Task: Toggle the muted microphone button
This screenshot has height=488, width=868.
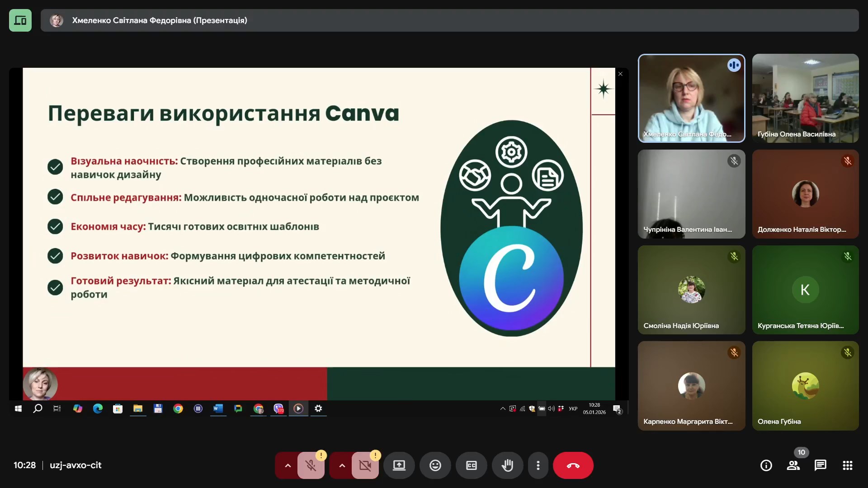Action: (x=311, y=465)
